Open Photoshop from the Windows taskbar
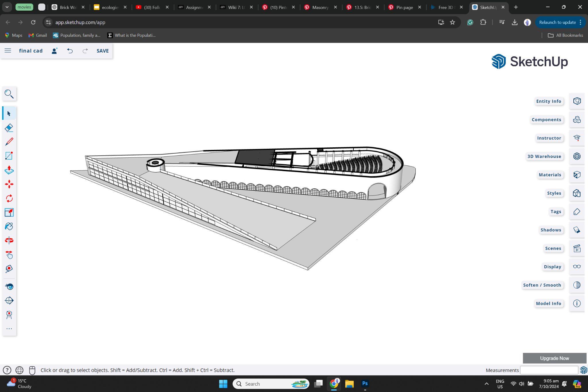This screenshot has height=392, width=588. pyautogui.click(x=365, y=384)
